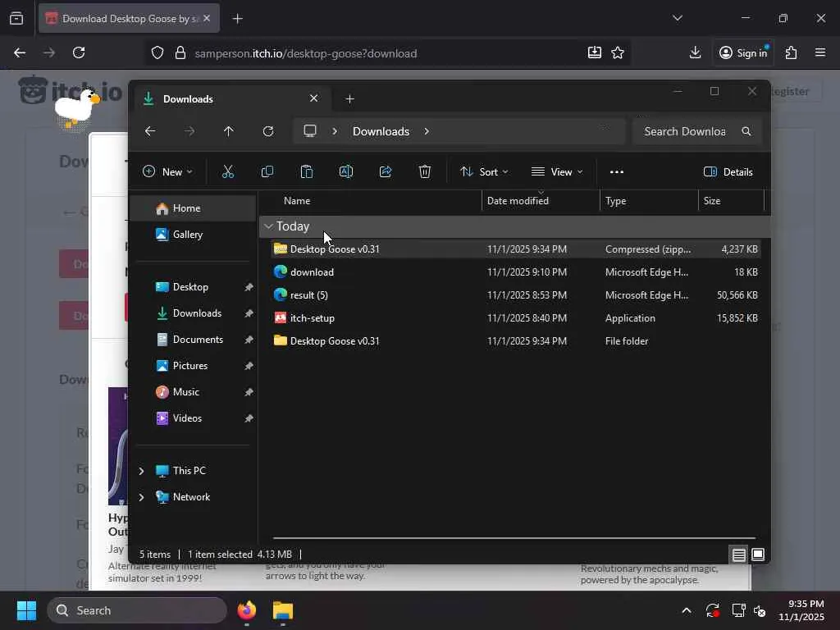Click the Rename icon in Explorer toolbar
Screen dimensions: 840x630
pos(346,171)
